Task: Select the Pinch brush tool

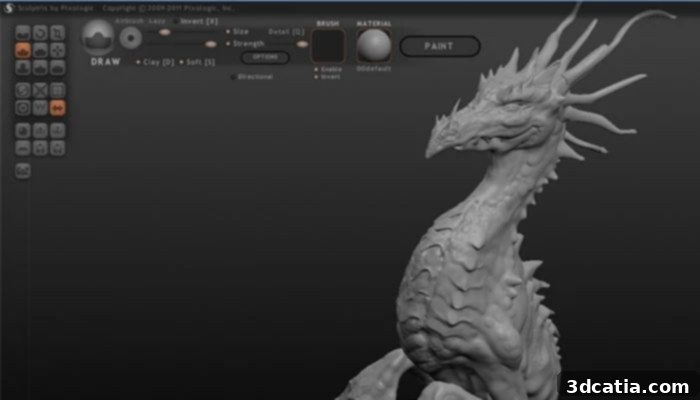Action: [x=40, y=67]
